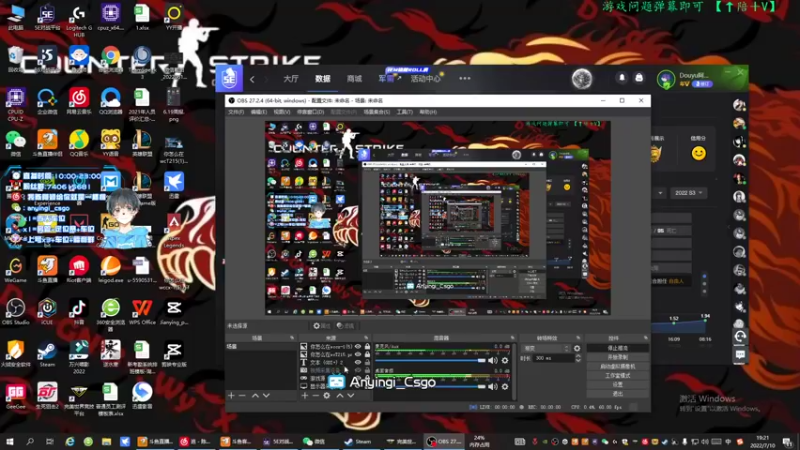Toggle visibility of second OBS source
800x450 pixels.
tap(358, 355)
